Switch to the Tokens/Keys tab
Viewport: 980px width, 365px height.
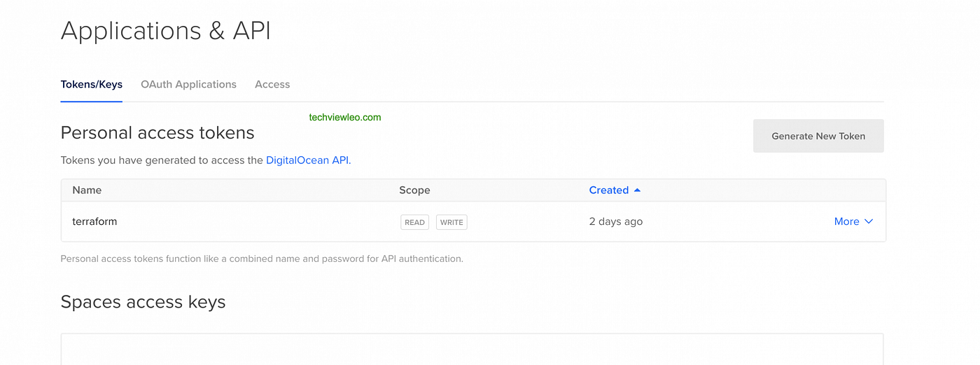coord(92,84)
